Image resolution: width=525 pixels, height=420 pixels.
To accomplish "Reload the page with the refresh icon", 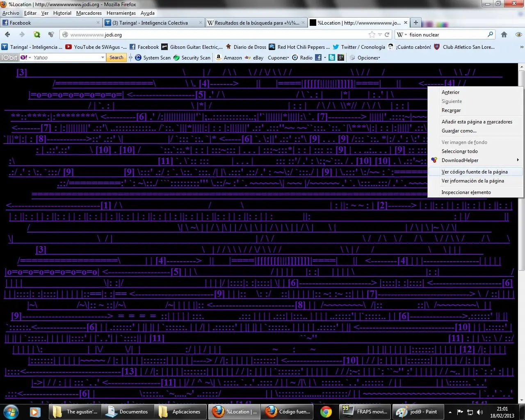I will coord(387,34).
